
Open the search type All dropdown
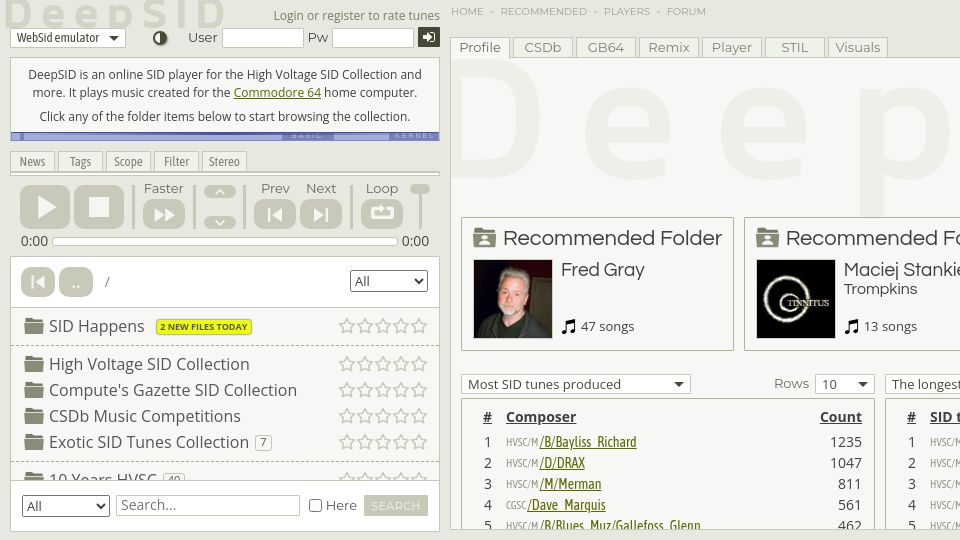coord(66,506)
